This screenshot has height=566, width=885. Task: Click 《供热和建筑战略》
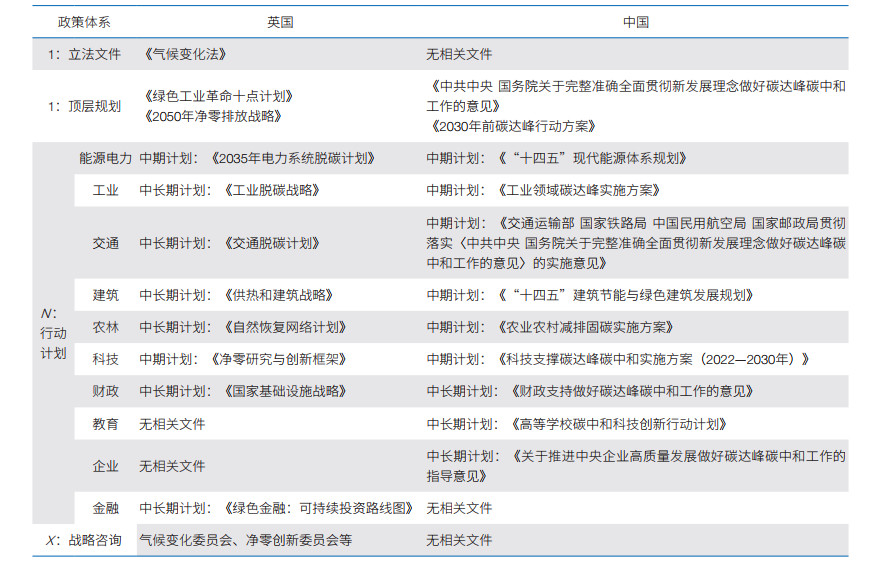point(279,295)
